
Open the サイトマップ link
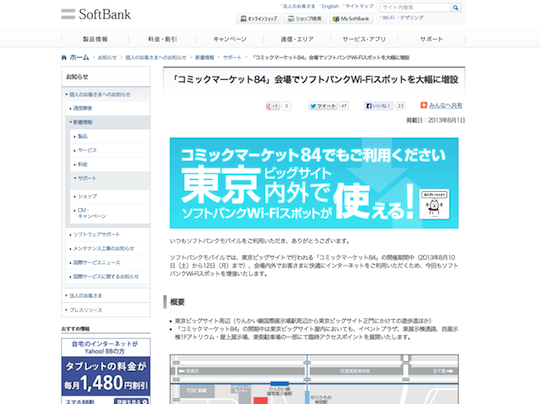(x=359, y=6)
